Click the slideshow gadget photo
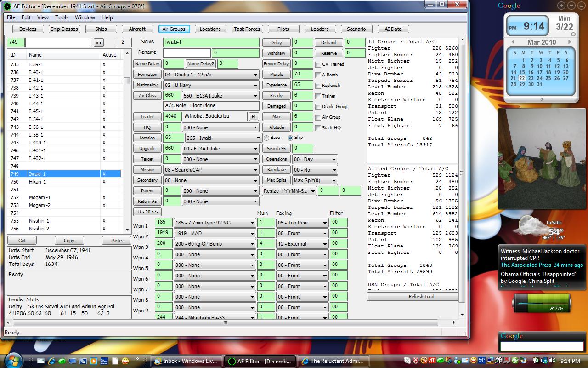The width and height of the screenshot is (588, 368). click(542, 159)
